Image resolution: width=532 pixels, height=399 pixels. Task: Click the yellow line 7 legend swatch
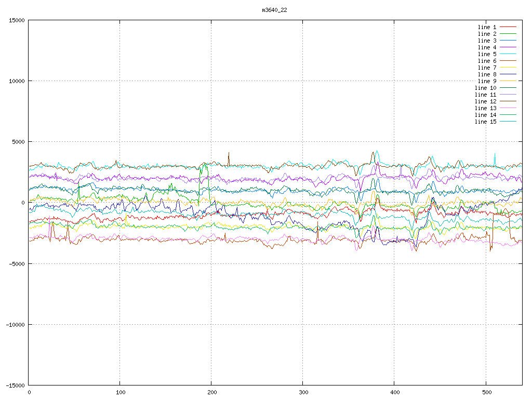coord(508,68)
